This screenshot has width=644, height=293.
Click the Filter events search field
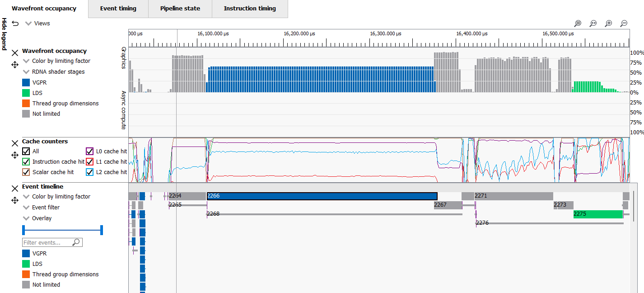(x=47, y=243)
